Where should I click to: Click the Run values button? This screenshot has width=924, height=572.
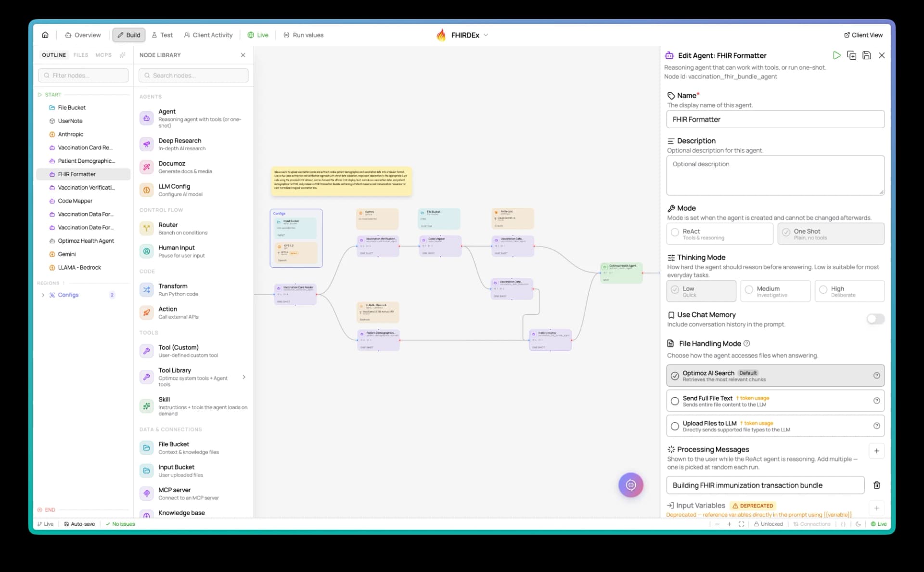tap(303, 35)
